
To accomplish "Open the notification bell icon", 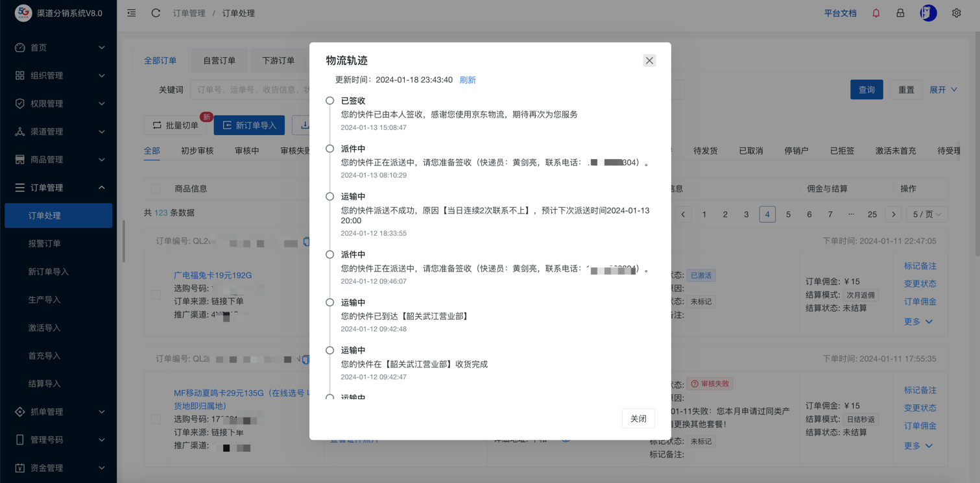I will [876, 13].
